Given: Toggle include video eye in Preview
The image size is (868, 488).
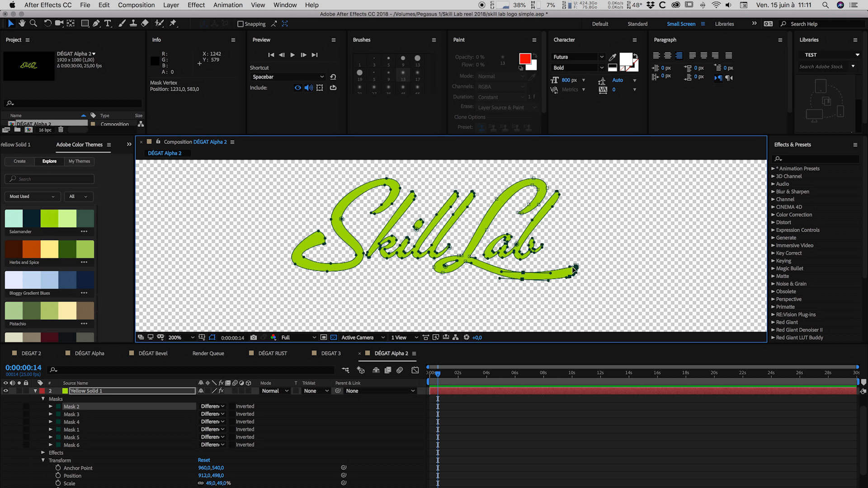Looking at the screenshot, I should [x=297, y=88].
